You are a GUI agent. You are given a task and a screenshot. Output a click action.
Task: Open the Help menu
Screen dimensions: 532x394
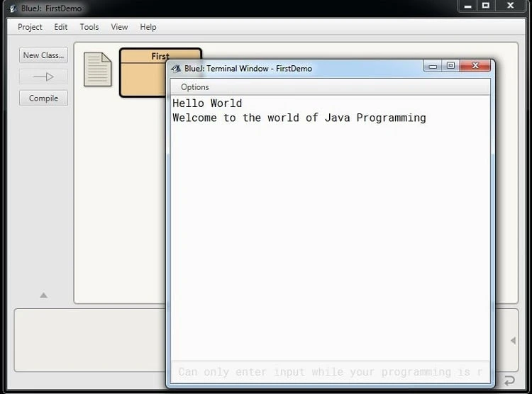click(x=148, y=27)
